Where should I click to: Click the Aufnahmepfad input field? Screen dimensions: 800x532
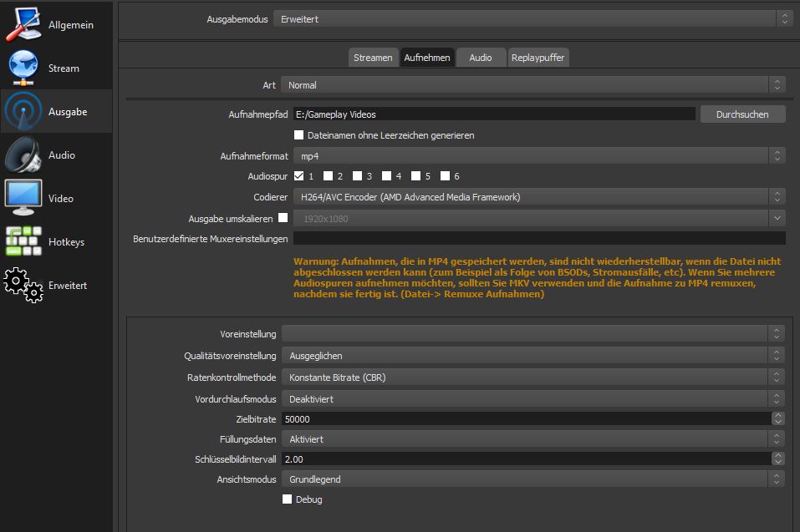[494, 114]
